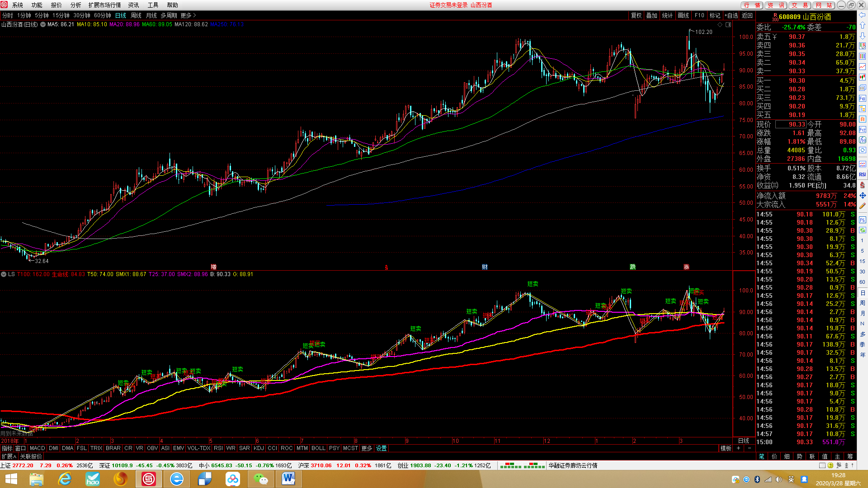Click the 返回 return button

747,15
